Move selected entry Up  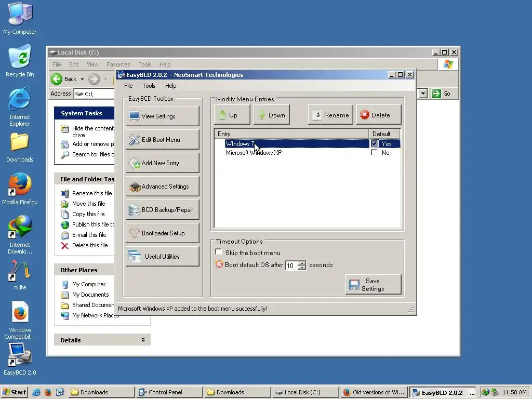tap(232, 115)
